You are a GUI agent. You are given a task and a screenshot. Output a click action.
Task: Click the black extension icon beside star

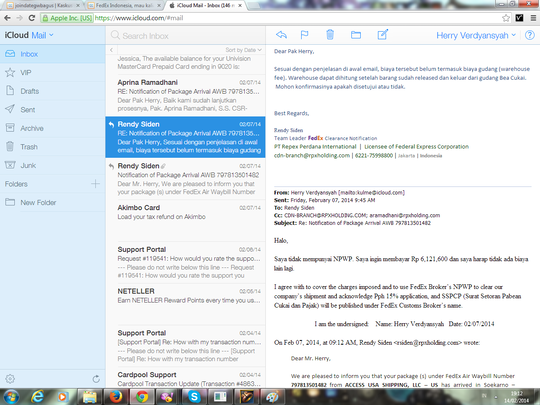pyautogui.click(x=519, y=18)
